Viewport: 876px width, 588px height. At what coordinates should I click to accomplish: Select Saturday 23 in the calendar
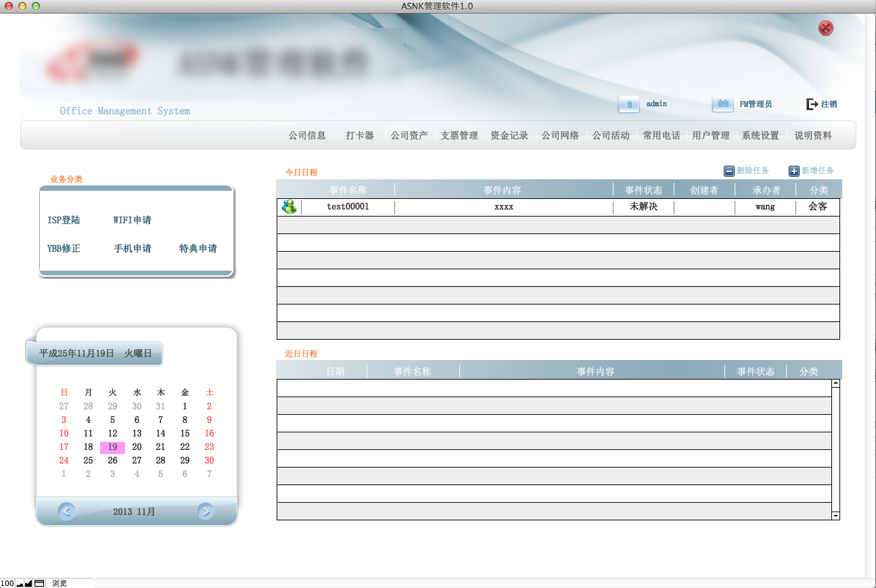[x=209, y=447]
